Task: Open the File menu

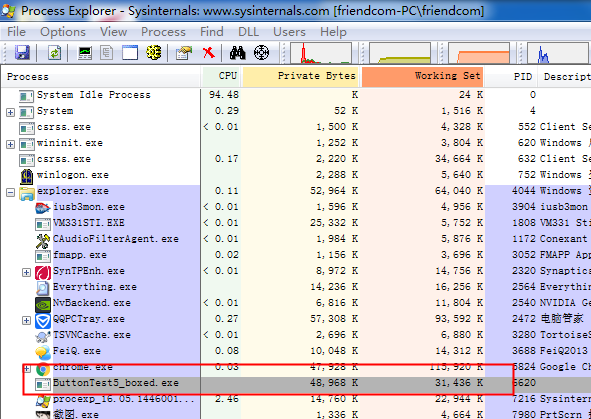Action: (16, 32)
